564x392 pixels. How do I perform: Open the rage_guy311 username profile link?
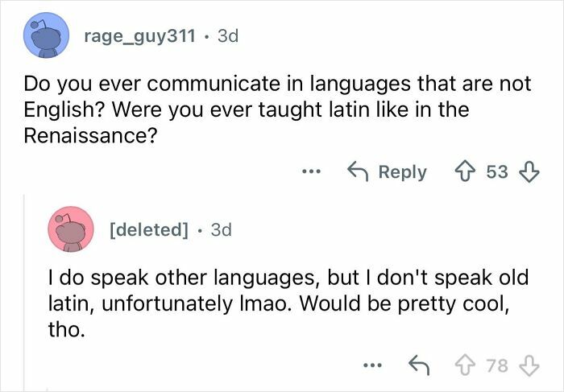(x=138, y=37)
